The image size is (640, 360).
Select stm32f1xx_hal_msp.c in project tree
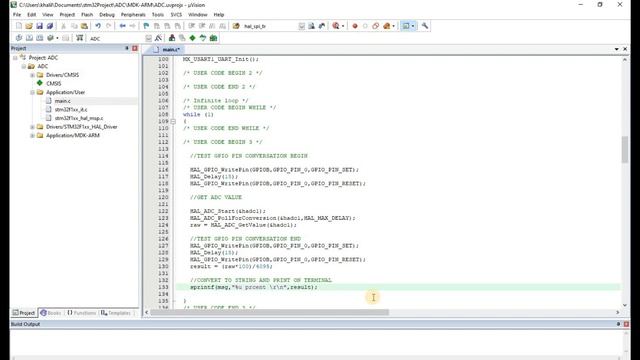[x=79, y=118]
